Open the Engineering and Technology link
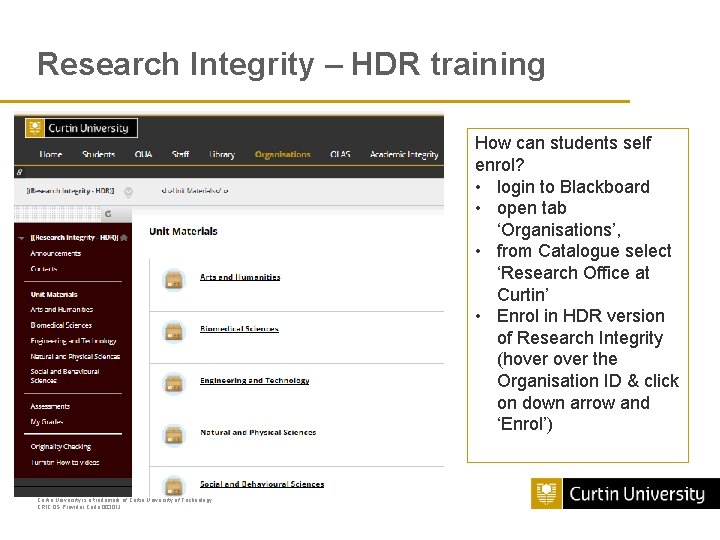This screenshot has height=540, width=720. (x=254, y=380)
